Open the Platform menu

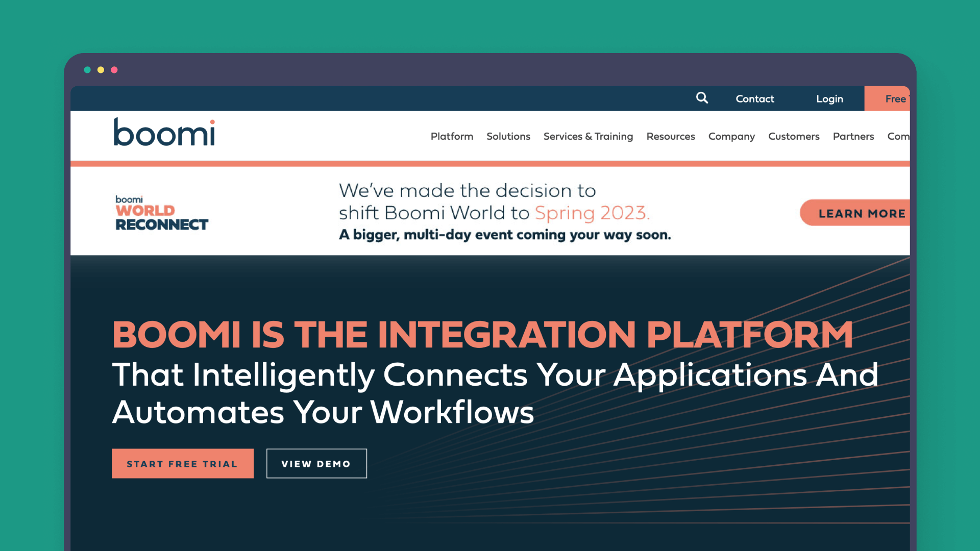click(452, 136)
